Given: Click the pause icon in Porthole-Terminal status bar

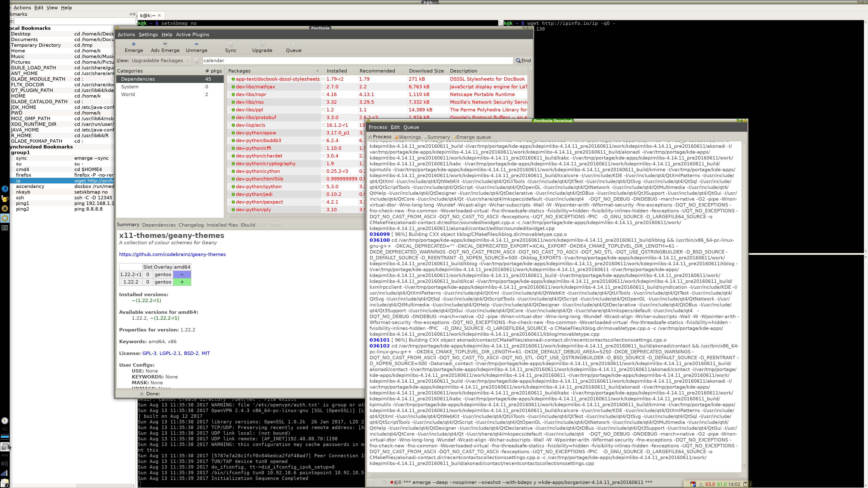Looking at the screenshot, I should [x=370, y=482].
